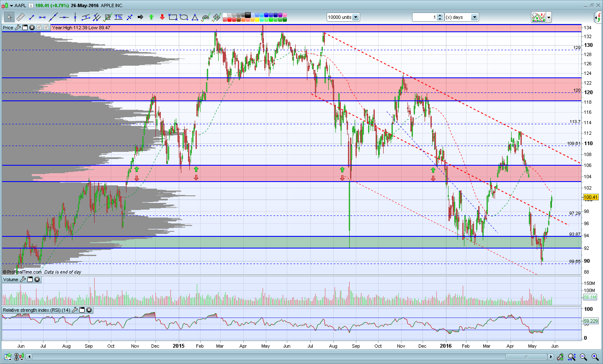Image resolution: width=603 pixels, height=364 pixels.
Task: Choose the line segment drawing tool
Action: [x=31, y=17]
